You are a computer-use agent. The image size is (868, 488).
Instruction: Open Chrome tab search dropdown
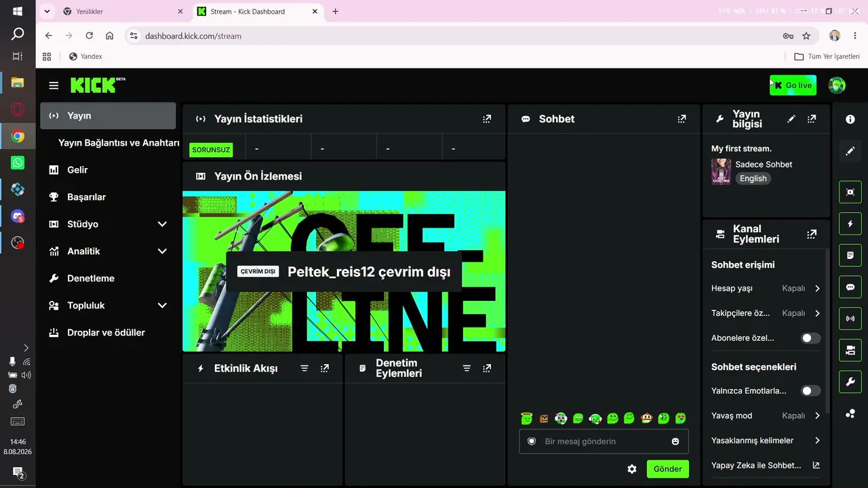pyautogui.click(x=47, y=12)
